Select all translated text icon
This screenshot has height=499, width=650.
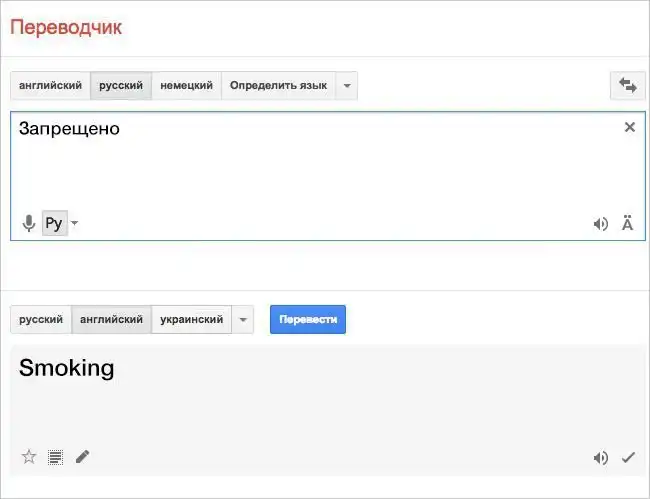(x=56, y=457)
